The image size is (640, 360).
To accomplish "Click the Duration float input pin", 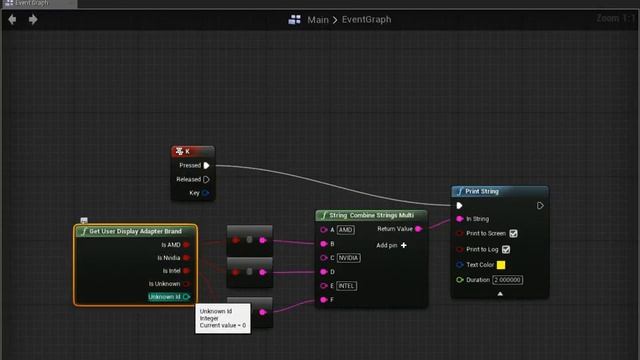I will 460,280.
